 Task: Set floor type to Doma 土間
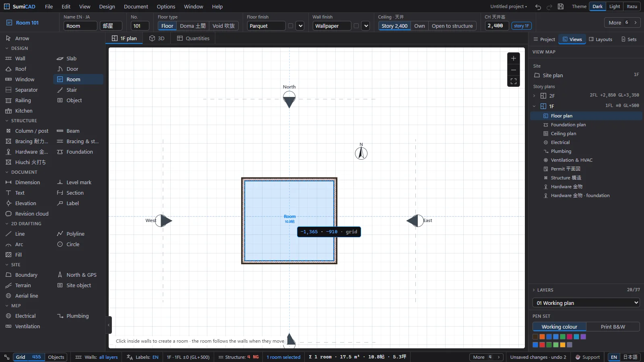(x=193, y=26)
